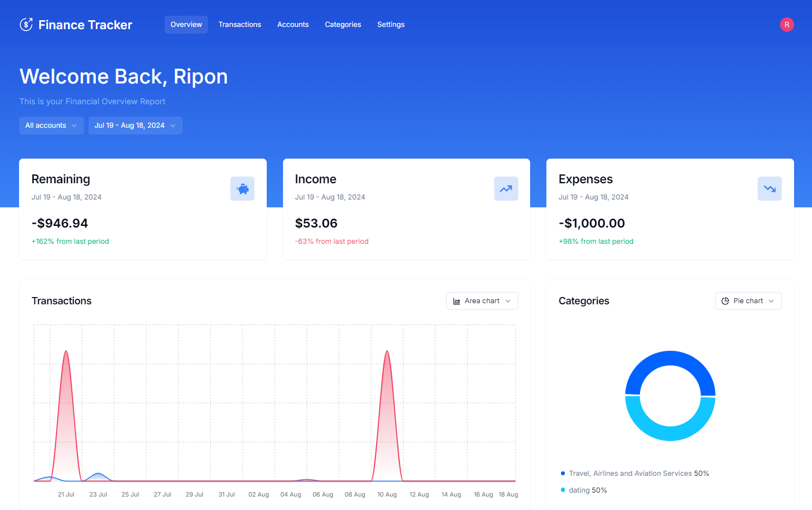Click the Finance Tracker logo icon
812x510 pixels.
coord(26,24)
